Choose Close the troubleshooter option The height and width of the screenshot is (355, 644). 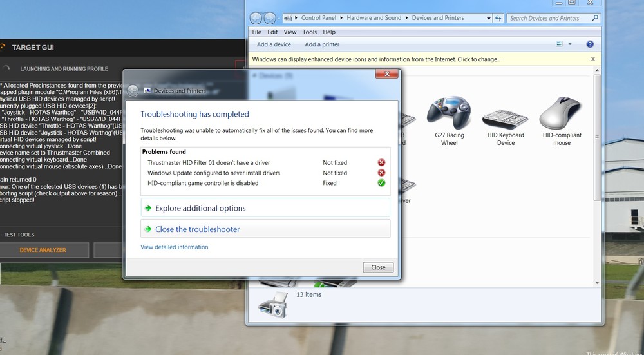[x=265, y=229]
